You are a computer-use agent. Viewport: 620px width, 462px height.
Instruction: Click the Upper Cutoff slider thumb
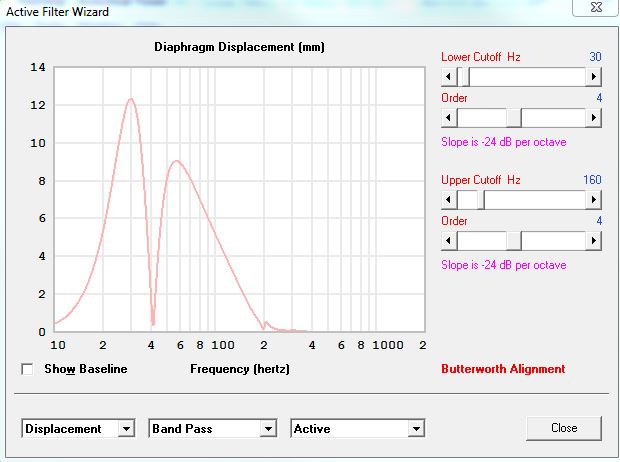(481, 200)
